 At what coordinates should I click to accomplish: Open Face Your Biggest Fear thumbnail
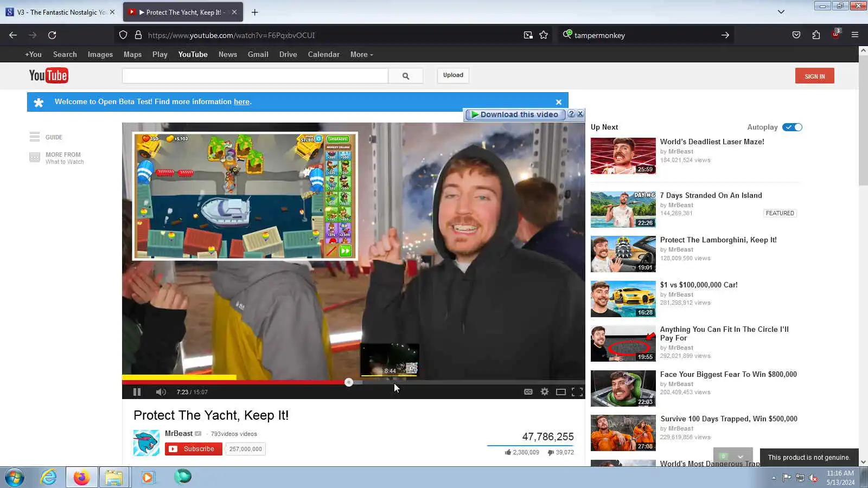coord(623,388)
